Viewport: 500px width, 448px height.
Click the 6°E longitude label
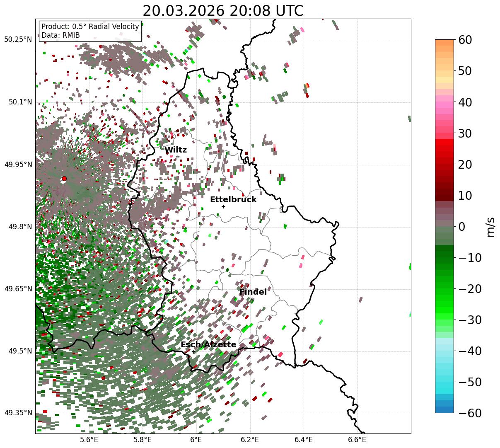[x=196, y=440]
